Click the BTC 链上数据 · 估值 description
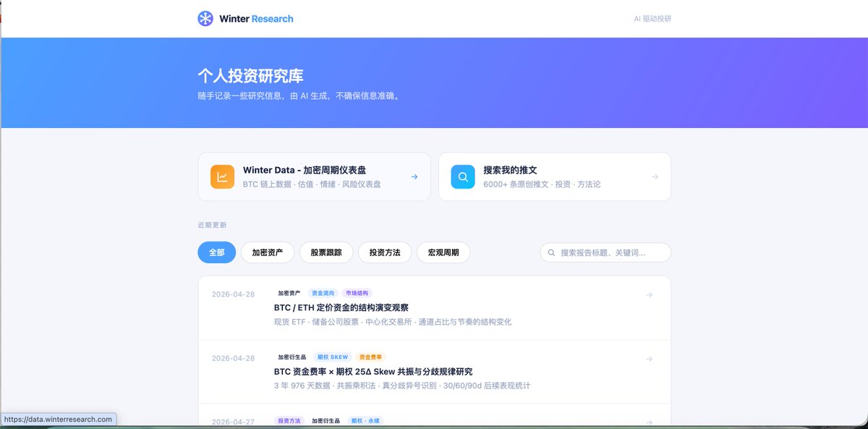868x429 pixels. (x=312, y=184)
